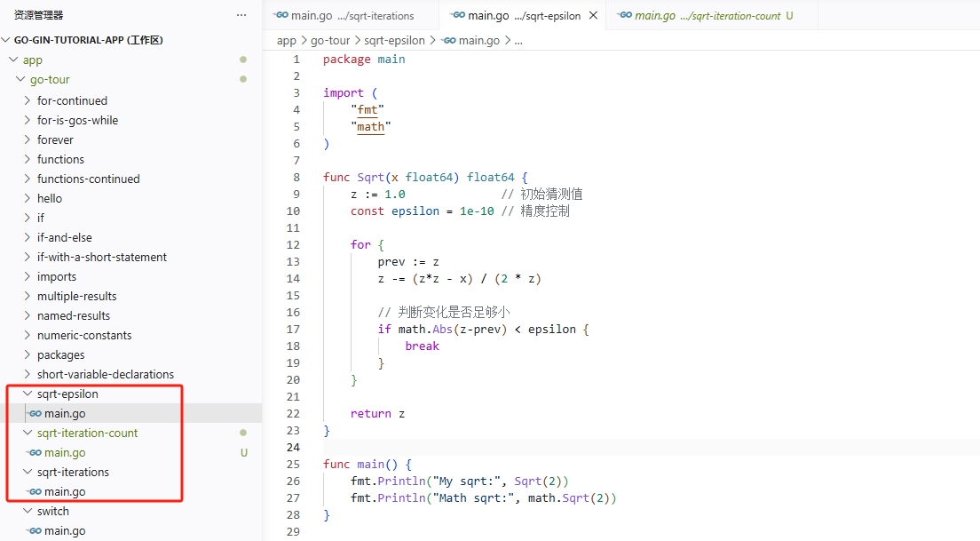980x541 pixels.
Task: Open breadcrumb ellipsis symbol segment
Action: click(518, 41)
